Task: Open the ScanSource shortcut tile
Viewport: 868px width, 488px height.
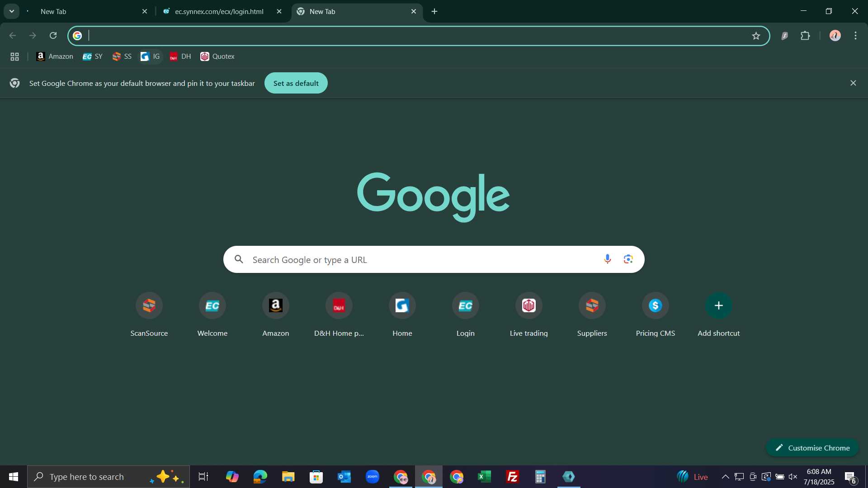Action: click(x=149, y=315)
